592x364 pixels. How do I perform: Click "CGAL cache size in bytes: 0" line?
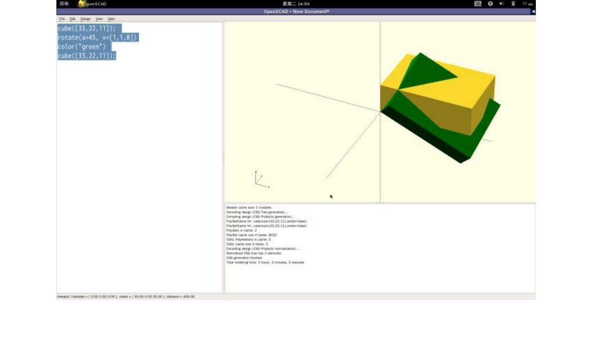pos(247,244)
